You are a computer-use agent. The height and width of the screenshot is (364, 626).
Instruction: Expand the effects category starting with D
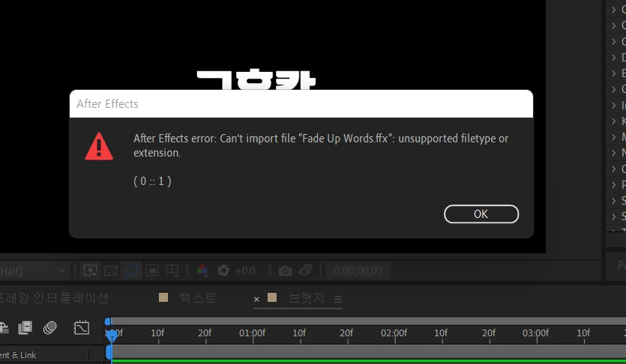pyautogui.click(x=613, y=58)
